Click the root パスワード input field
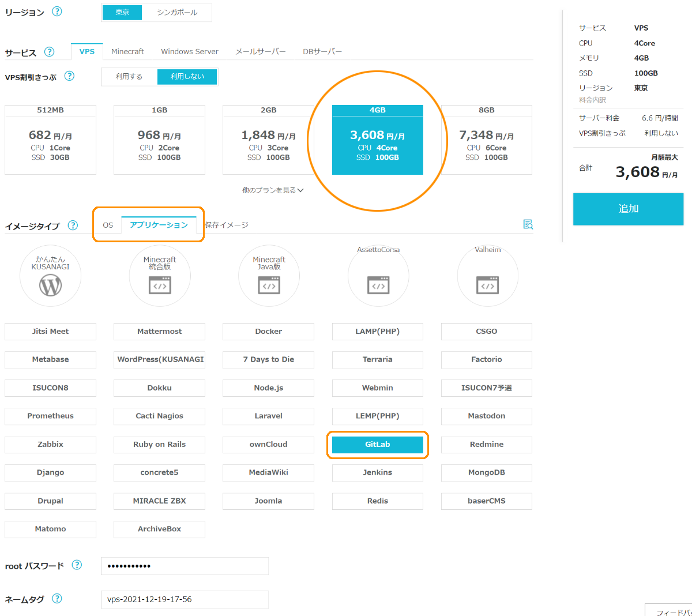 tap(185, 566)
